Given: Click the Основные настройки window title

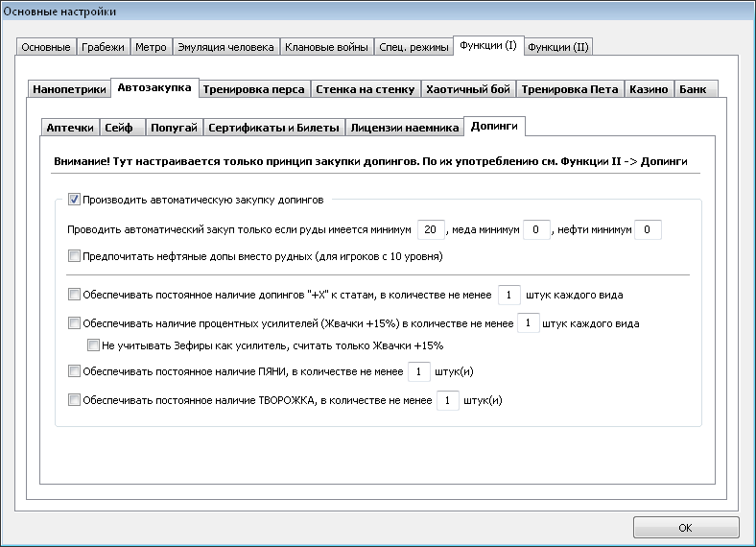Looking at the screenshot, I should point(59,12).
